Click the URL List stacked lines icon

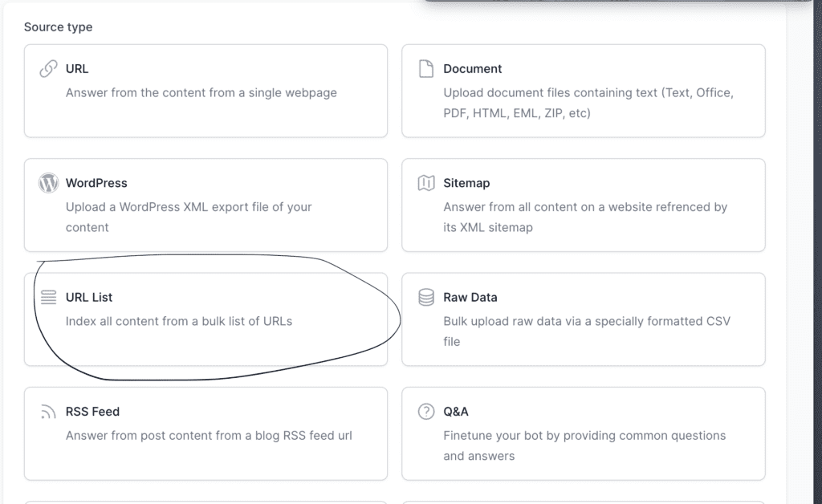coord(48,298)
